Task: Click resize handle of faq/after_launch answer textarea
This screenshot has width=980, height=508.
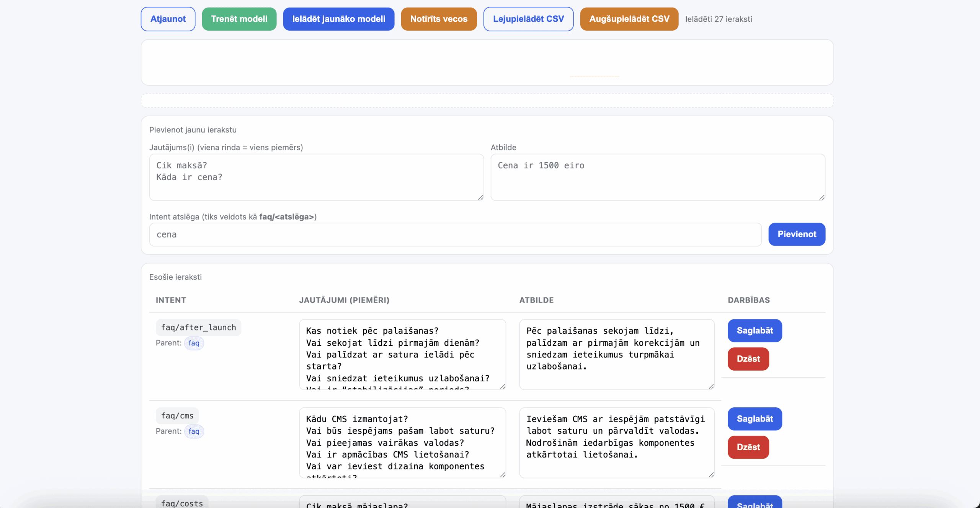Action: (711, 387)
